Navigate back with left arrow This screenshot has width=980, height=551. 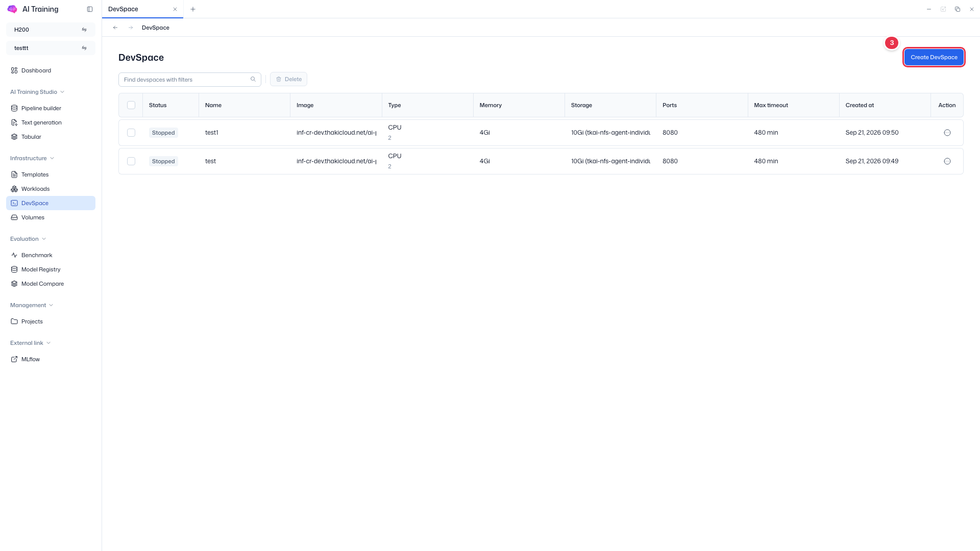[115, 28]
